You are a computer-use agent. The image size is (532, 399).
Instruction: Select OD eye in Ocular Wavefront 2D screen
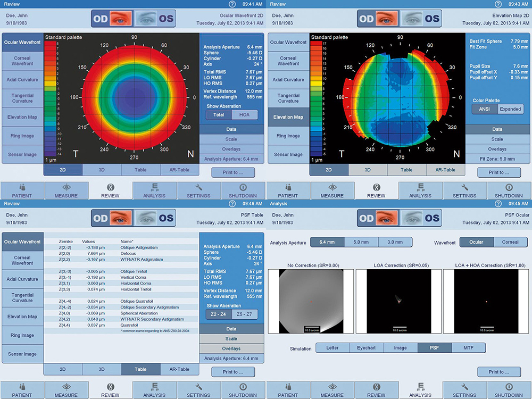pos(112,18)
